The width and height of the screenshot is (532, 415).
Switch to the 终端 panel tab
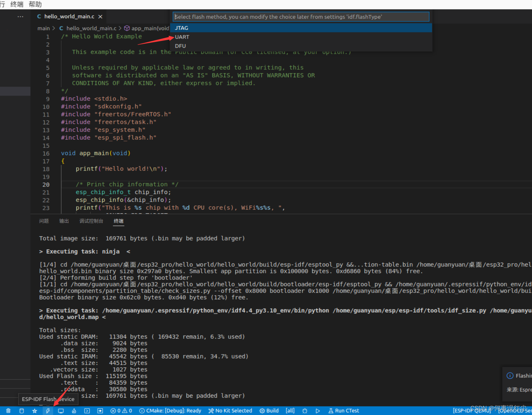point(119,221)
